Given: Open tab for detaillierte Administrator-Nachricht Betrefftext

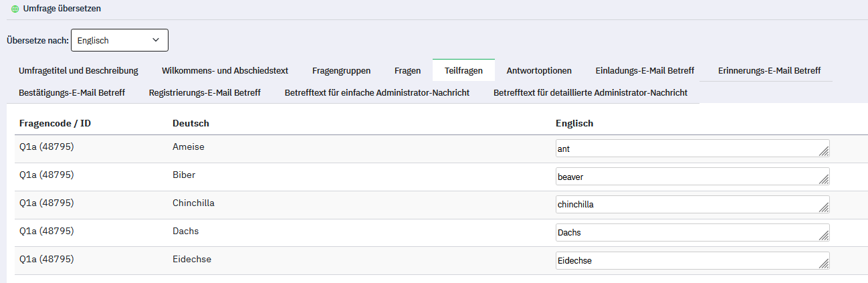Looking at the screenshot, I should [590, 92].
